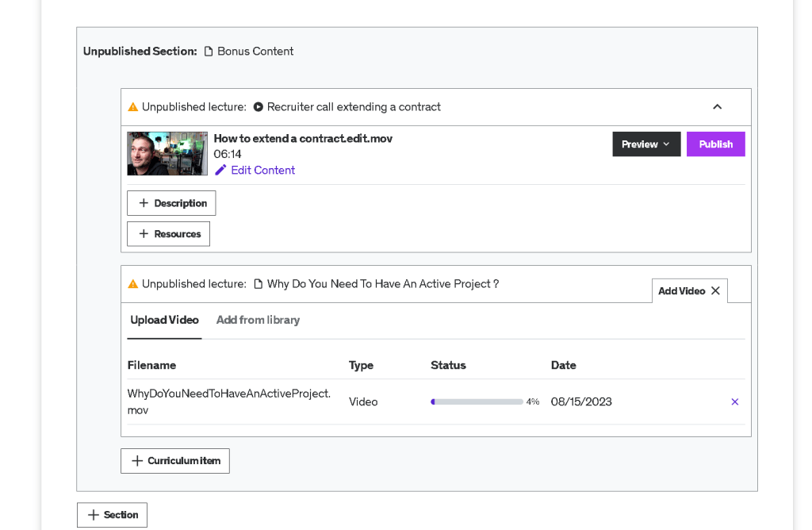
Task: Click warning icon on Active Project lecture
Action: point(133,284)
